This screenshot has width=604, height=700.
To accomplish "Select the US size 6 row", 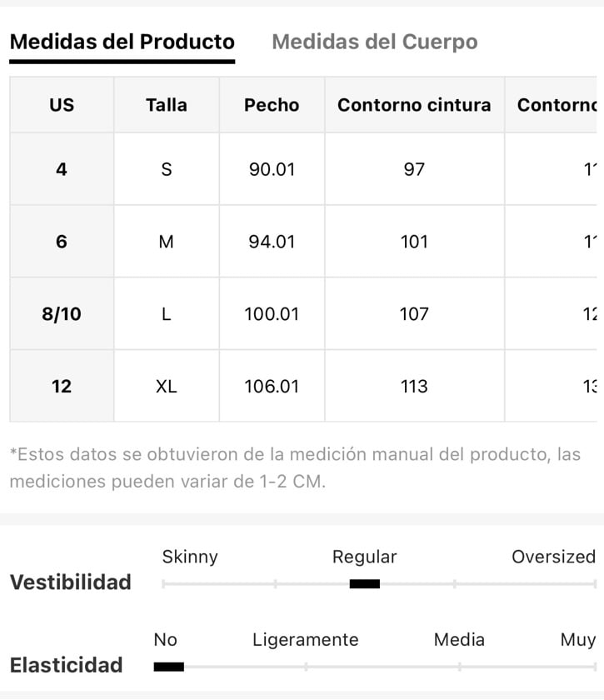I will (303, 242).
